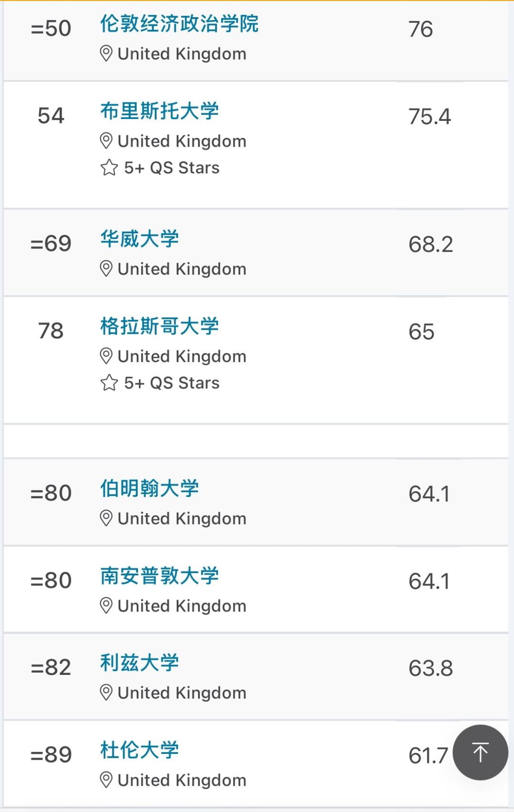
Task: Click the location pin under 伯明翰大学
Action: point(106,518)
